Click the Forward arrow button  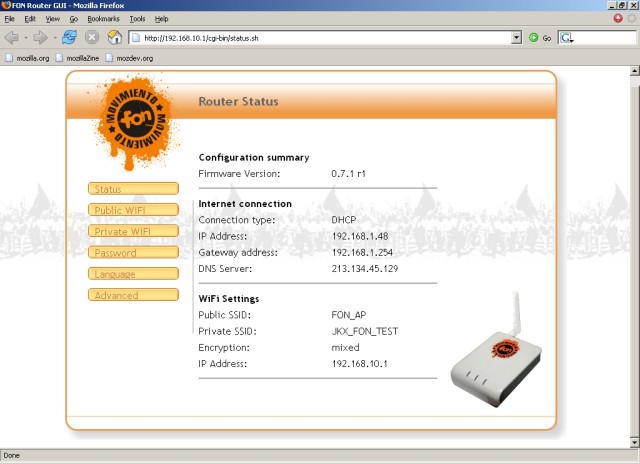[x=41, y=37]
